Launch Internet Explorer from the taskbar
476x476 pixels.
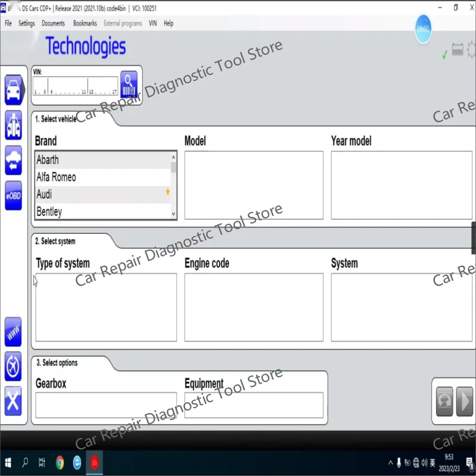(x=77, y=463)
